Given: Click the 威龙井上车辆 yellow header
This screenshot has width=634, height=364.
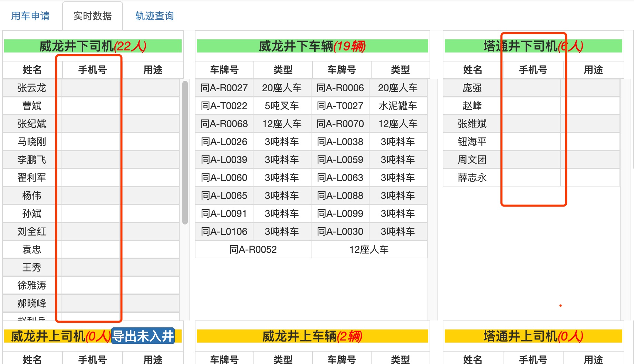Looking at the screenshot, I should click(x=312, y=336).
